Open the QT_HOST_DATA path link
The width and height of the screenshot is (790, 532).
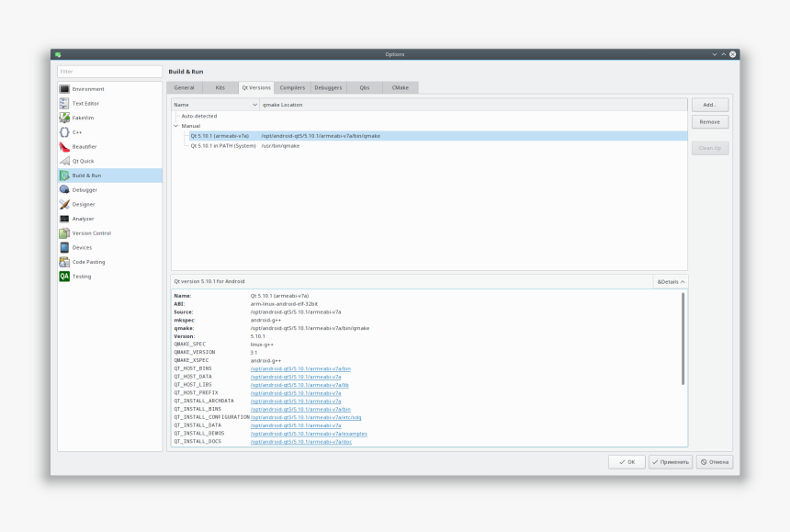(x=296, y=377)
